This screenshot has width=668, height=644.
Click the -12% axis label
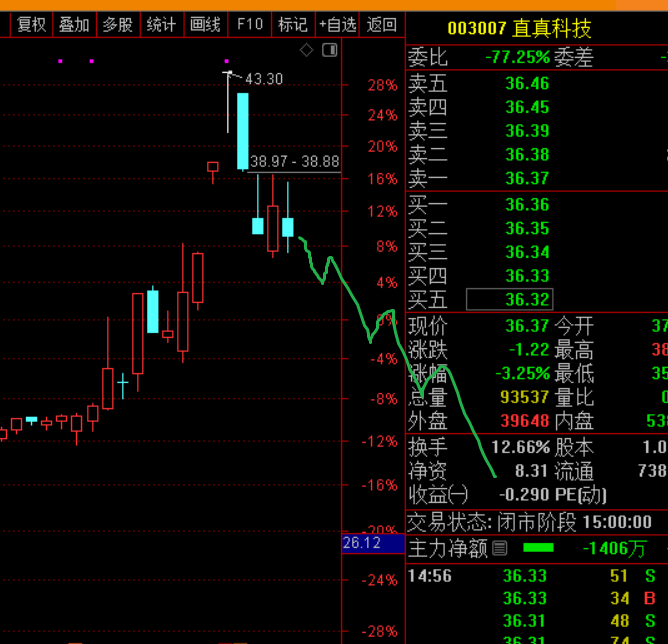pyautogui.click(x=379, y=442)
